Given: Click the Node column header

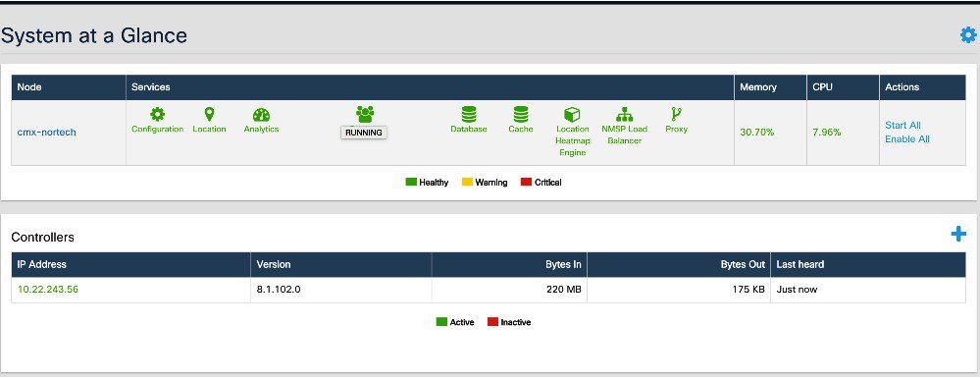Looking at the screenshot, I should coord(69,87).
